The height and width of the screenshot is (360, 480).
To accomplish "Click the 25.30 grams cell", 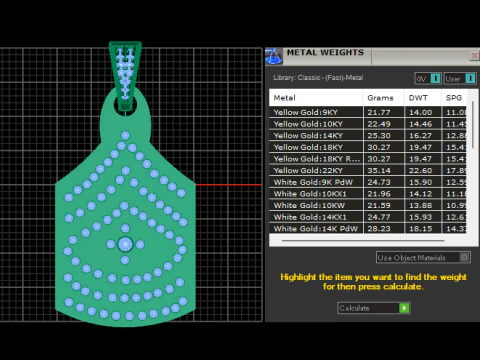I will 383,135.
